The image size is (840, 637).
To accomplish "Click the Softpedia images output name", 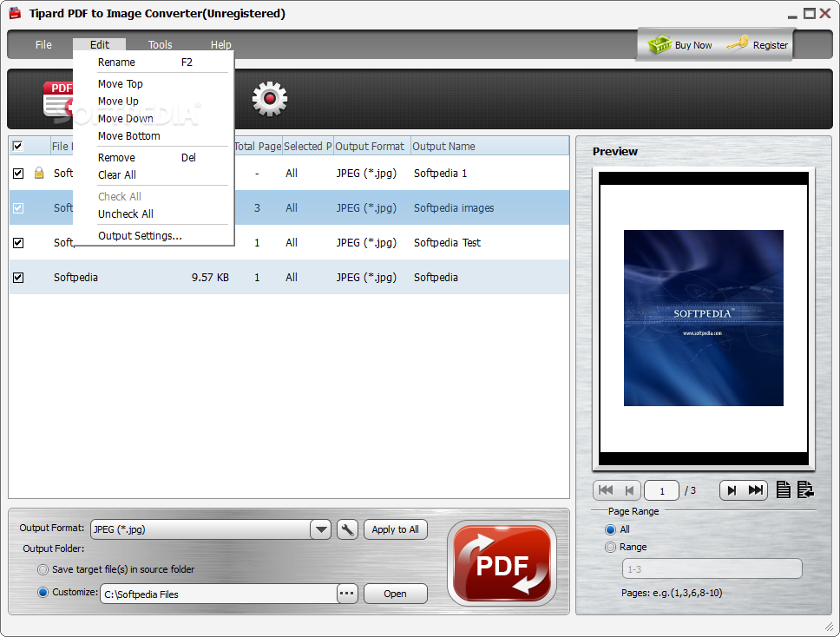I will point(454,208).
